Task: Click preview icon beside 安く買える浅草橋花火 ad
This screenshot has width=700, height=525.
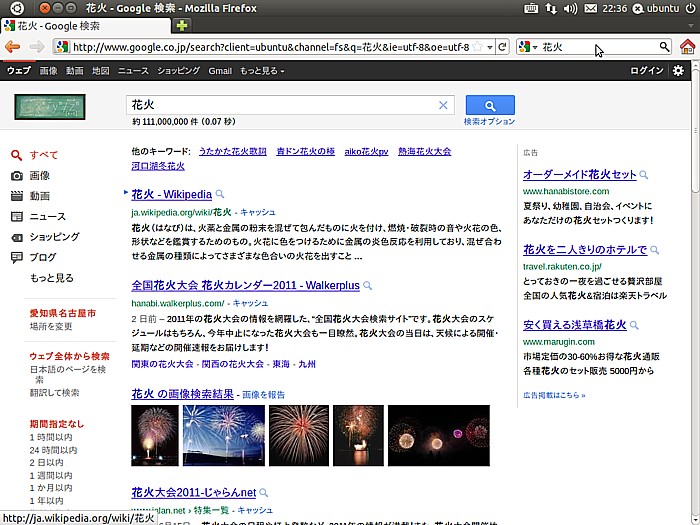Action: coord(634,325)
